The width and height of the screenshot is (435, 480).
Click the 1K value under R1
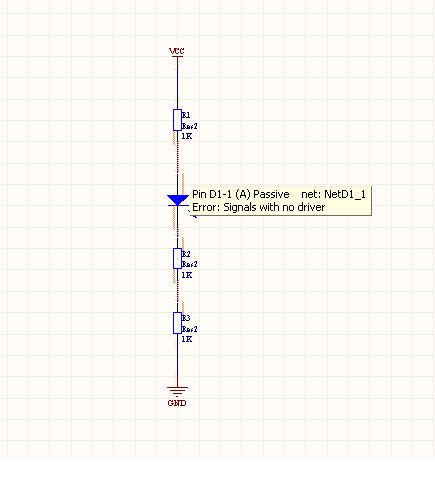(x=187, y=136)
